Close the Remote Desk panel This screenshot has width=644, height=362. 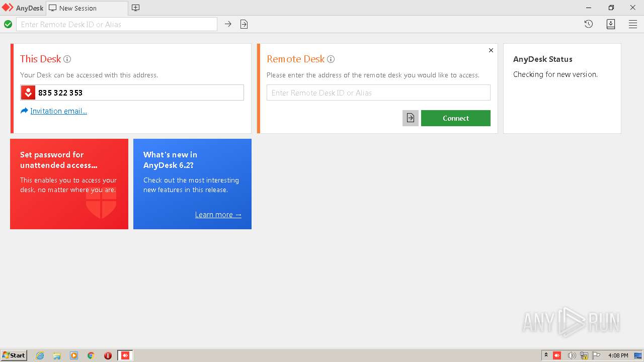coord(491,50)
